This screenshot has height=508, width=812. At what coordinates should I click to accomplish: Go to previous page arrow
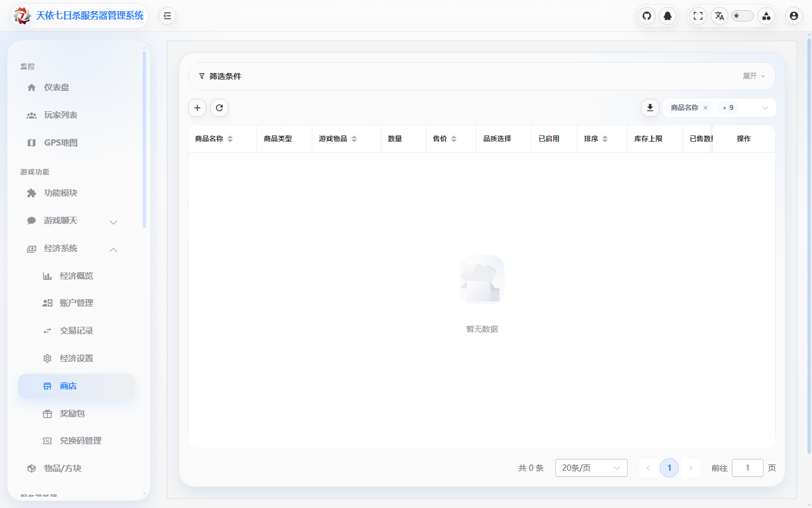click(648, 468)
